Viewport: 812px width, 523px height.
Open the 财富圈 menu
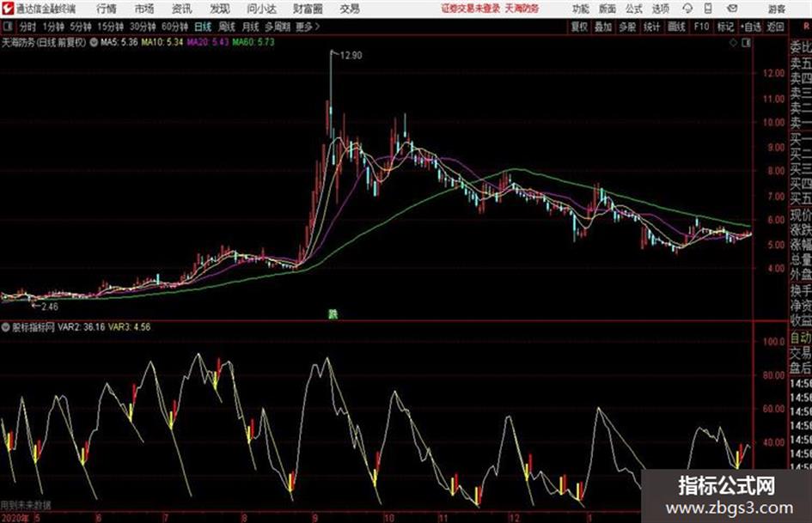click(308, 9)
